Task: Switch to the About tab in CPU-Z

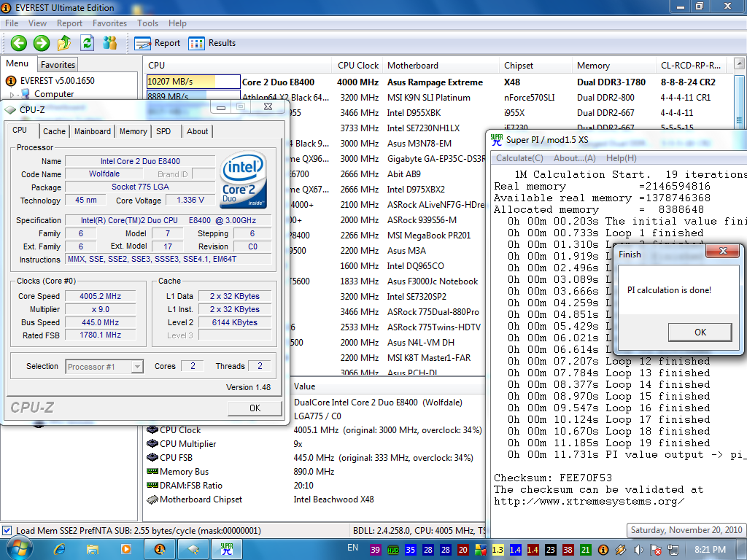Action: point(197,131)
